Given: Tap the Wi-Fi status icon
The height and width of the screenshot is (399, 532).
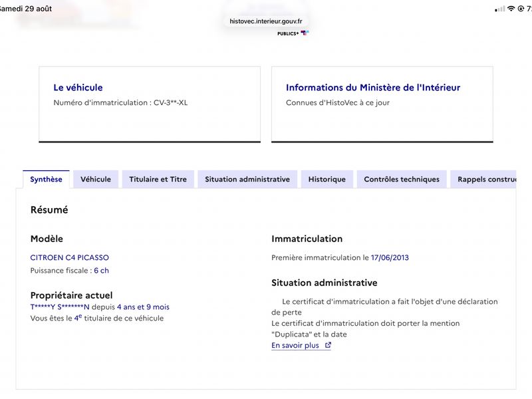Looking at the screenshot, I should coord(511,9).
